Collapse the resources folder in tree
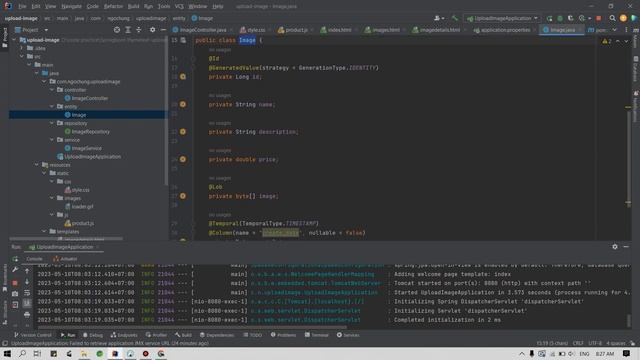This screenshot has width=640, height=360. [37, 165]
